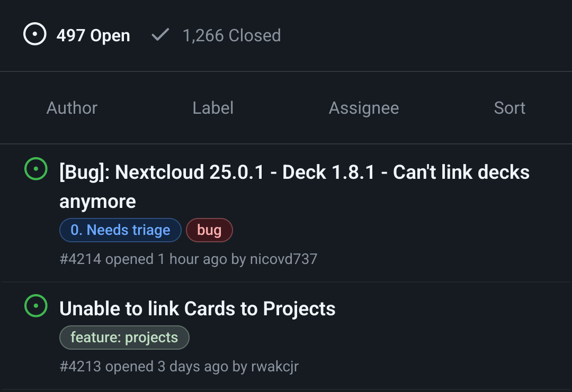572x392 pixels.
Task: Open the Assignee filter menu
Action: point(364,107)
